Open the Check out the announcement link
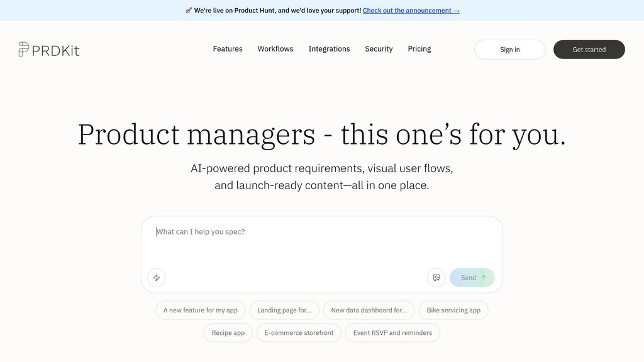The height and width of the screenshot is (362, 644). click(411, 11)
